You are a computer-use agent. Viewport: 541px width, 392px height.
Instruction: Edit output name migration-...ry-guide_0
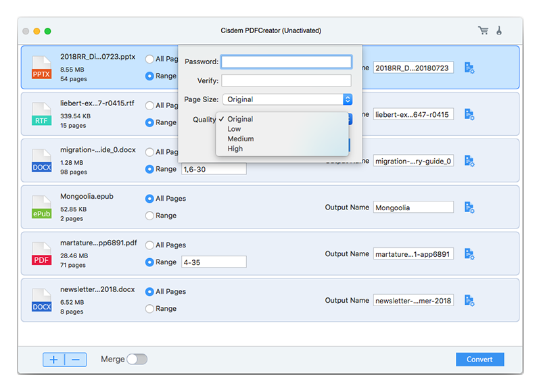click(413, 161)
